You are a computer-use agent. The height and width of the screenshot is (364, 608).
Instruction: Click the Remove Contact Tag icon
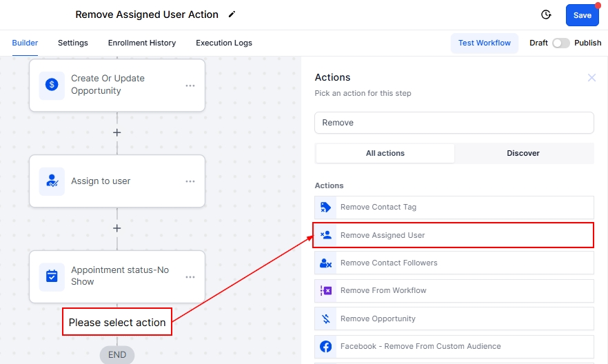pyautogui.click(x=326, y=207)
